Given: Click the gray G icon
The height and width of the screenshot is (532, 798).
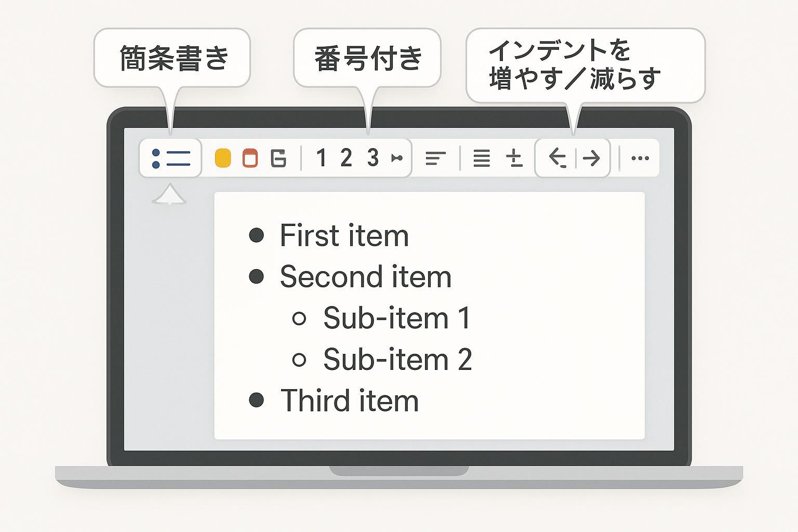Looking at the screenshot, I should tap(279, 158).
